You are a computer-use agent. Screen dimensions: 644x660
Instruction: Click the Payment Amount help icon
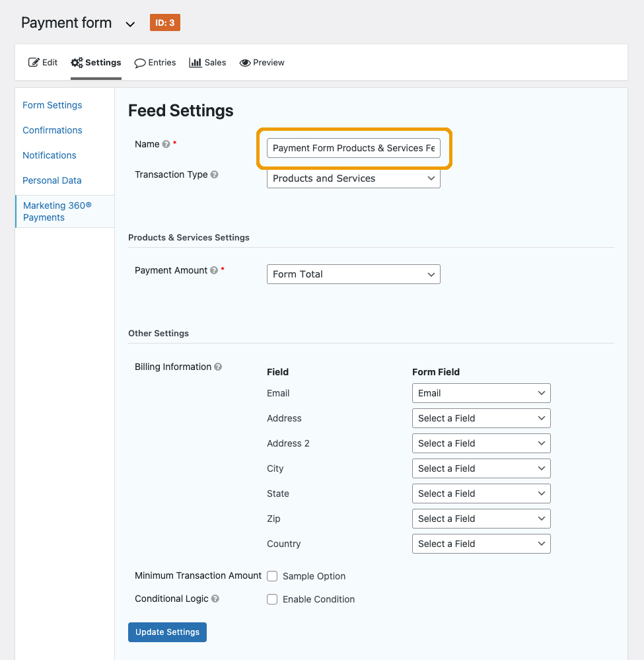pyautogui.click(x=214, y=270)
